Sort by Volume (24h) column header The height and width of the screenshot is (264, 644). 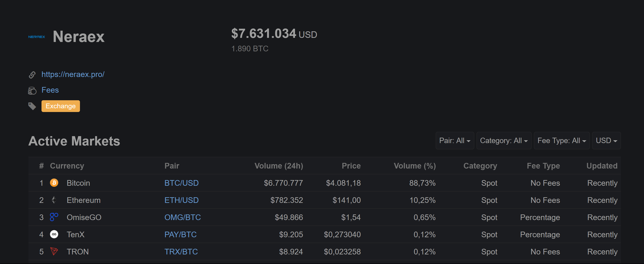(x=279, y=166)
